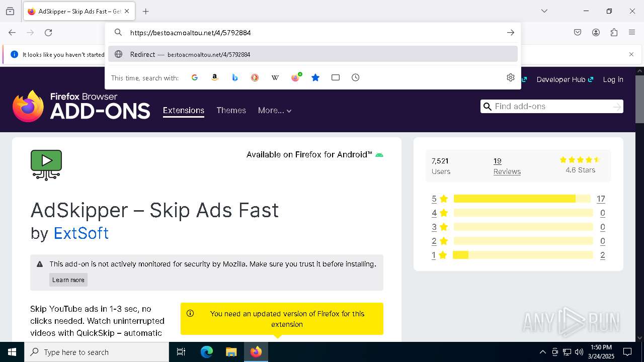List all tabs dropdown arrow
Image resolution: width=644 pixels, height=362 pixels.
point(544,11)
